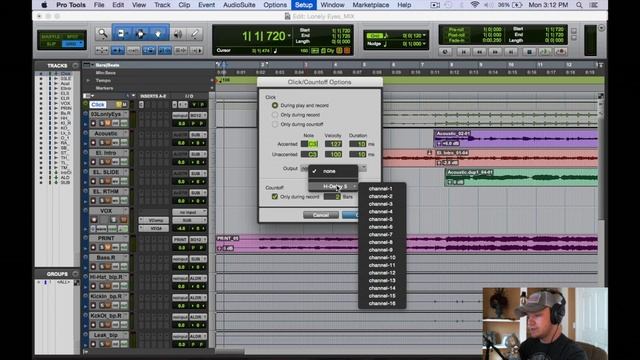Click the Fast Forward transport button
Image resolution: width=640 pixels, height=360 pixels.
point(495,52)
